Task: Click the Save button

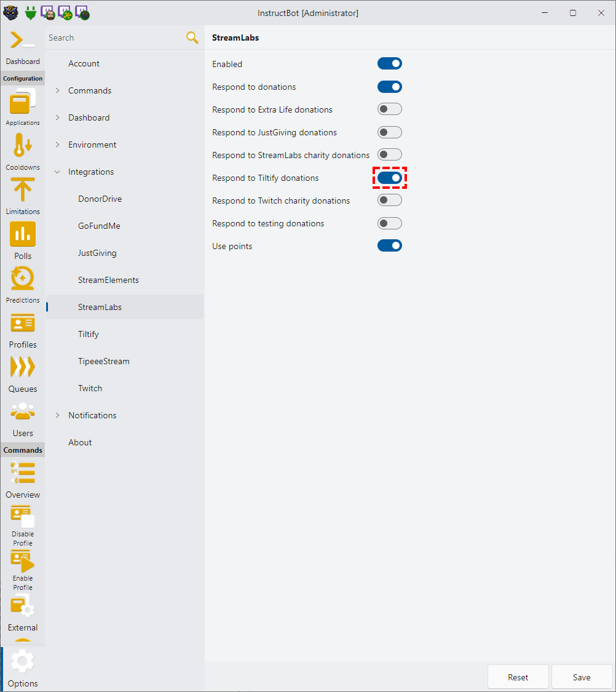Action: click(x=581, y=677)
